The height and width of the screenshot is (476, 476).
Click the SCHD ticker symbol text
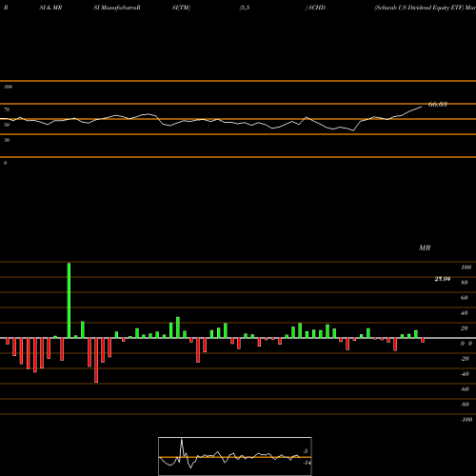tap(316, 8)
